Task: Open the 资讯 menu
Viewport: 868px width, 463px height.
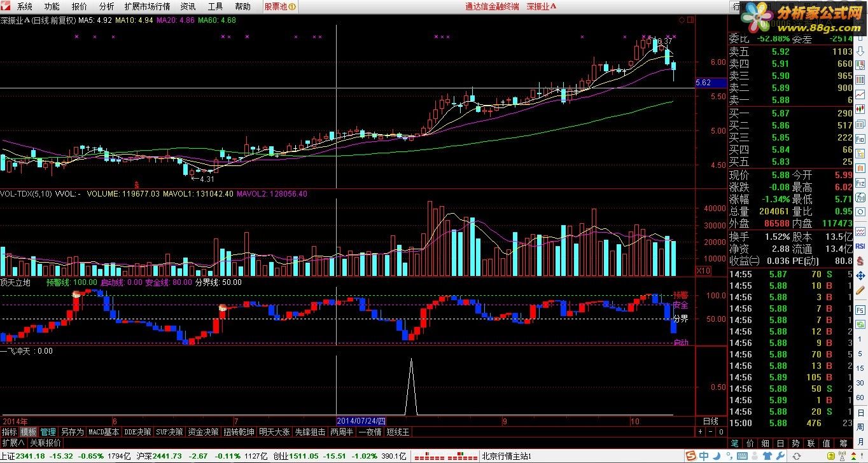Action: click(x=188, y=6)
